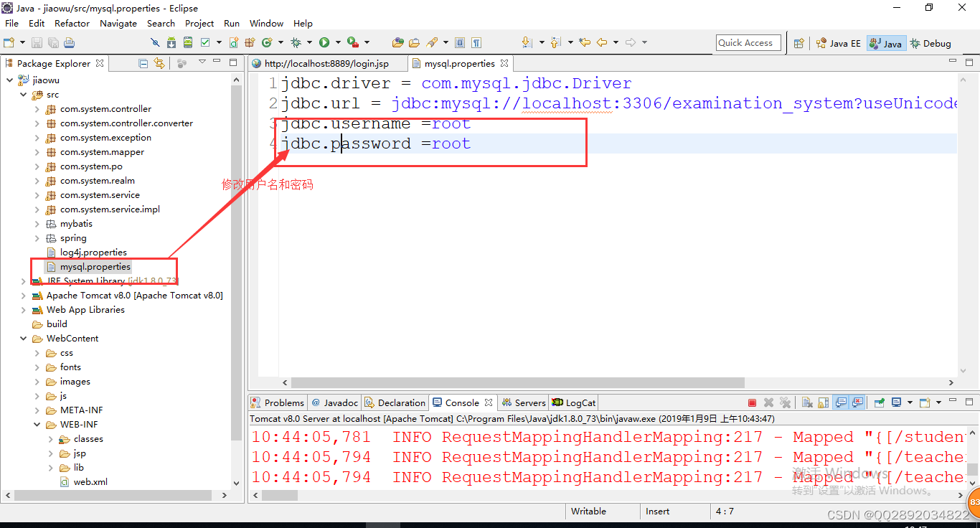Open the Refactor menu

pyautogui.click(x=72, y=23)
